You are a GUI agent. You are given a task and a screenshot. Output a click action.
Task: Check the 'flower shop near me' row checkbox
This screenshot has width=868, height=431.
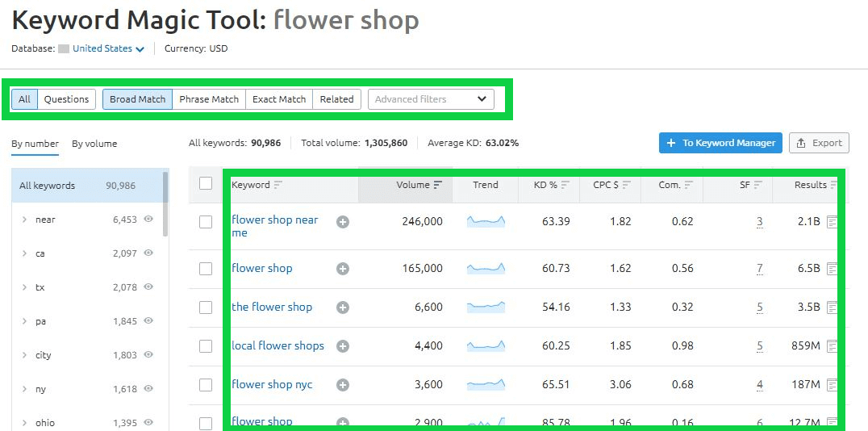pyautogui.click(x=206, y=222)
